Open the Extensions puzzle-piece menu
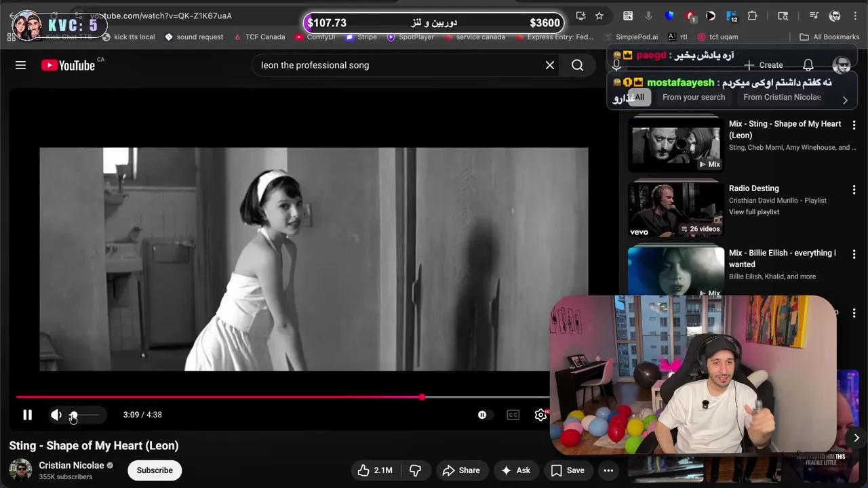Image resolution: width=868 pixels, height=488 pixels. point(752,16)
